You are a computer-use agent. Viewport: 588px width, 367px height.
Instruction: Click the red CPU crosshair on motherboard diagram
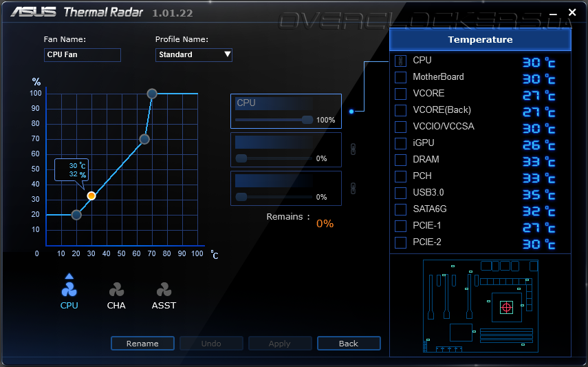[x=506, y=308]
